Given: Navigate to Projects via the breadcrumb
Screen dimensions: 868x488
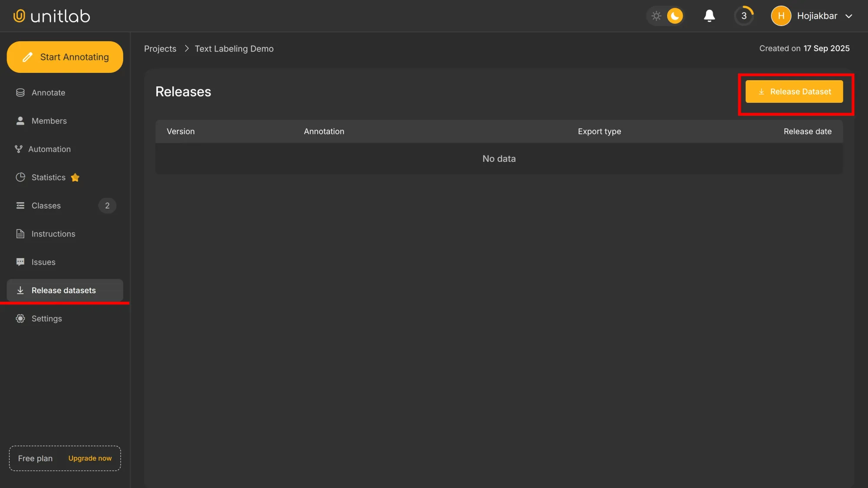Looking at the screenshot, I should pyautogui.click(x=160, y=49).
